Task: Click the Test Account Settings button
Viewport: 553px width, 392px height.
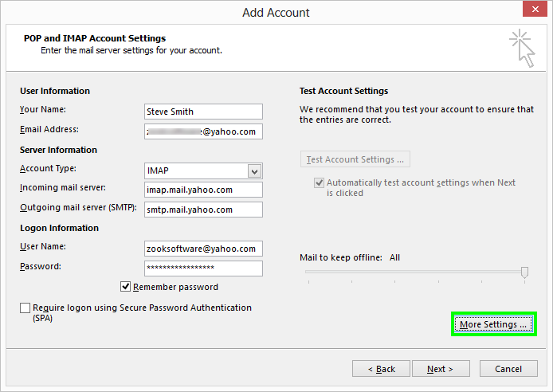Action: click(355, 159)
